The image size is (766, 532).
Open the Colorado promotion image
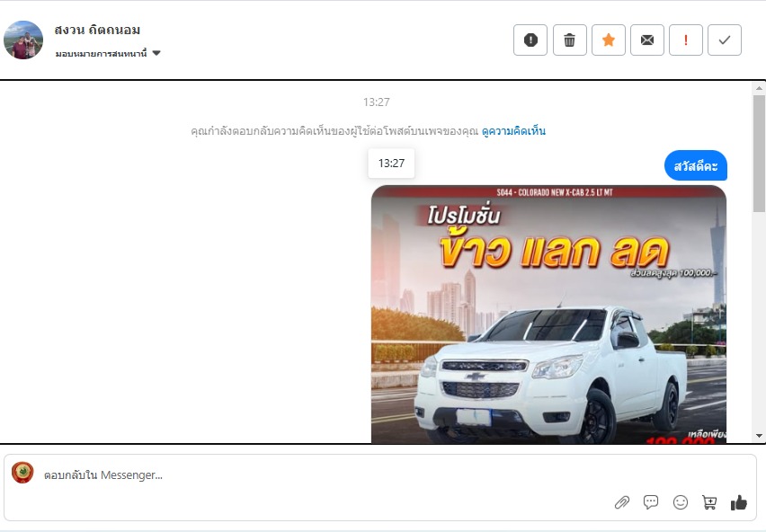pyautogui.click(x=548, y=315)
